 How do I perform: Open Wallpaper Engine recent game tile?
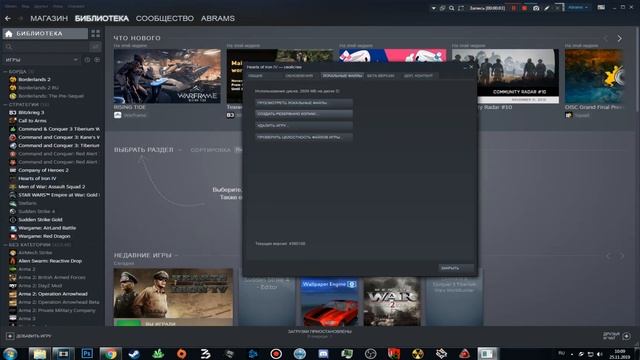[329, 302]
